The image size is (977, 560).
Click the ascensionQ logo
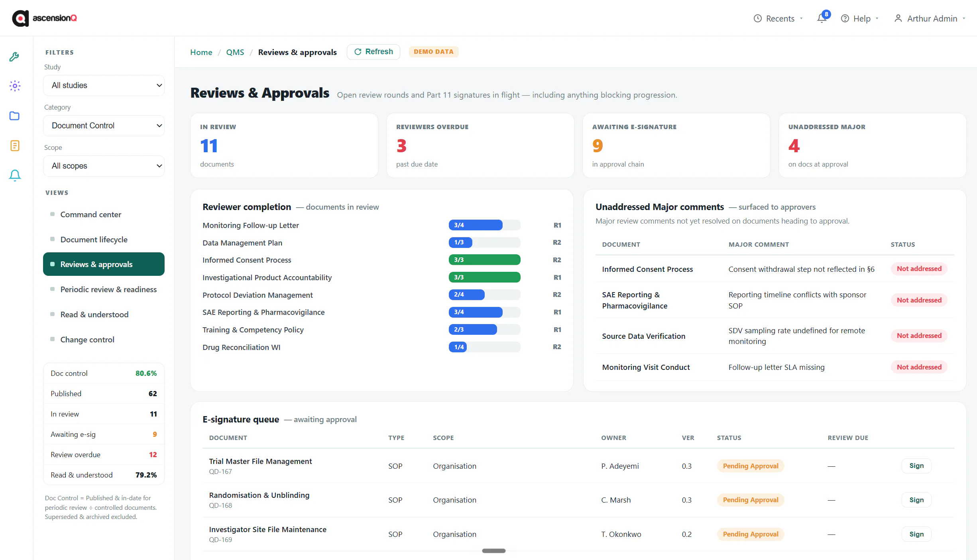click(x=44, y=18)
